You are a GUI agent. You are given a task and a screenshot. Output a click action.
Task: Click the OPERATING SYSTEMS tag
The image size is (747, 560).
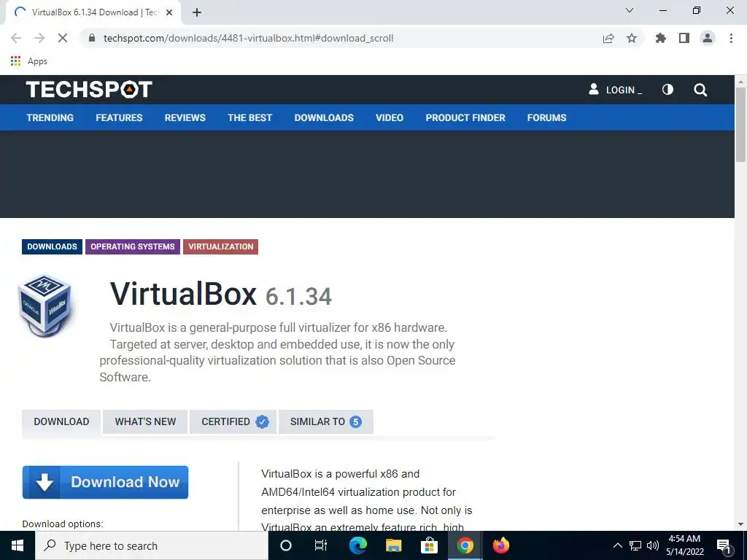pos(133,246)
